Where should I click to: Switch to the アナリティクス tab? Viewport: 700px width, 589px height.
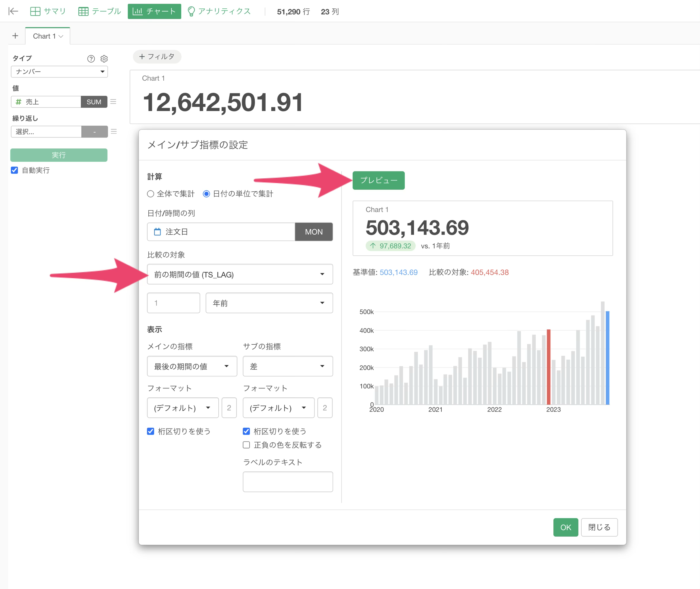tap(219, 11)
